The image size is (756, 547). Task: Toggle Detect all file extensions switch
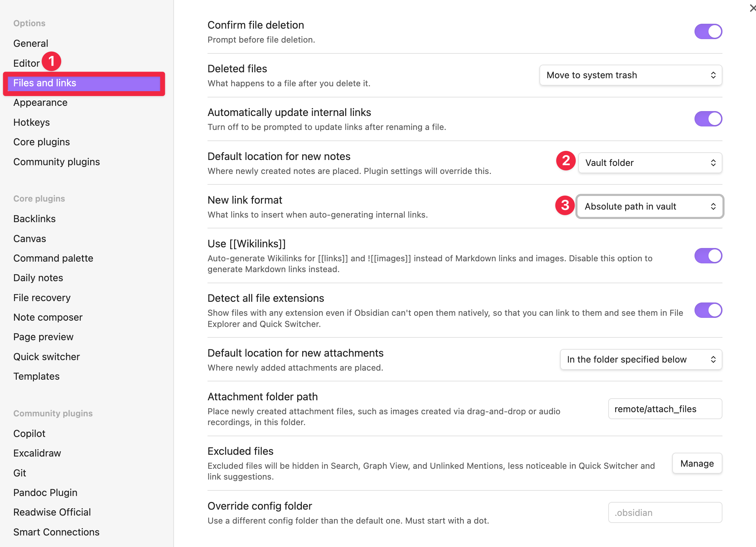(708, 311)
